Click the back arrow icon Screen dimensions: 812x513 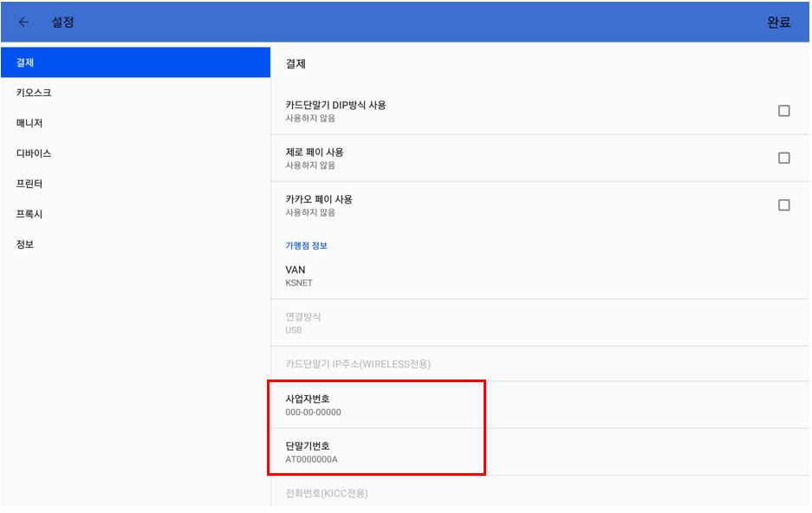(23, 22)
